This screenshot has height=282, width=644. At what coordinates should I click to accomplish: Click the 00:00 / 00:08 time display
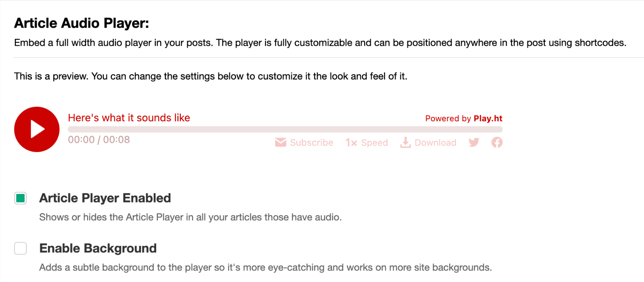pyautogui.click(x=99, y=140)
